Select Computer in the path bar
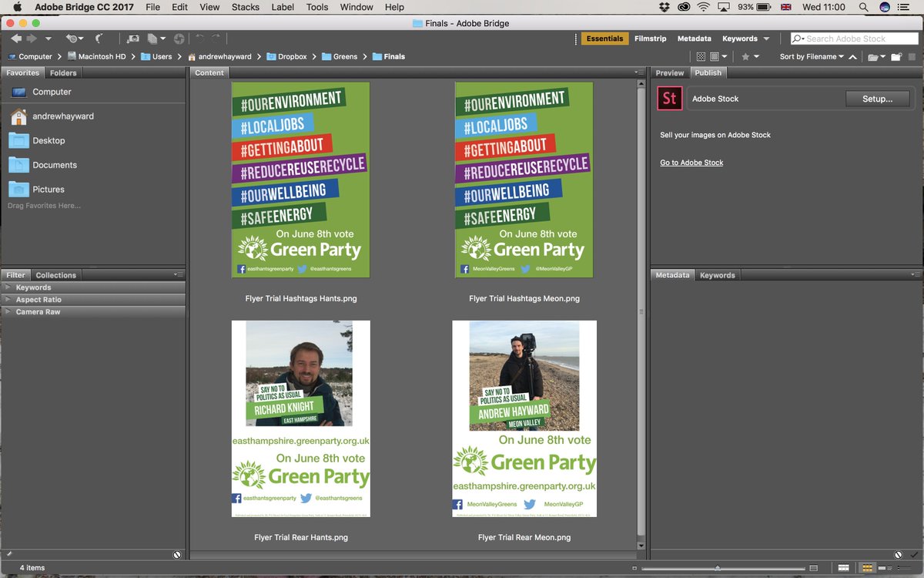 [30, 56]
